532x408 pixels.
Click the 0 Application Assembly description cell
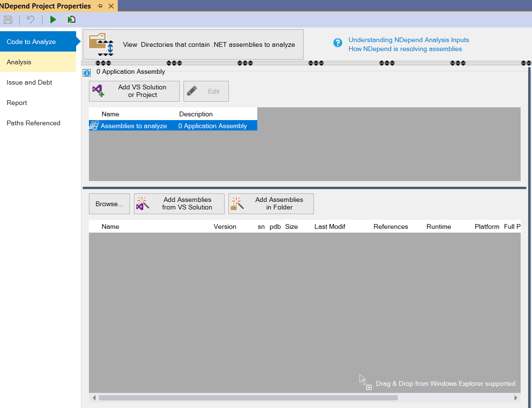tap(213, 126)
